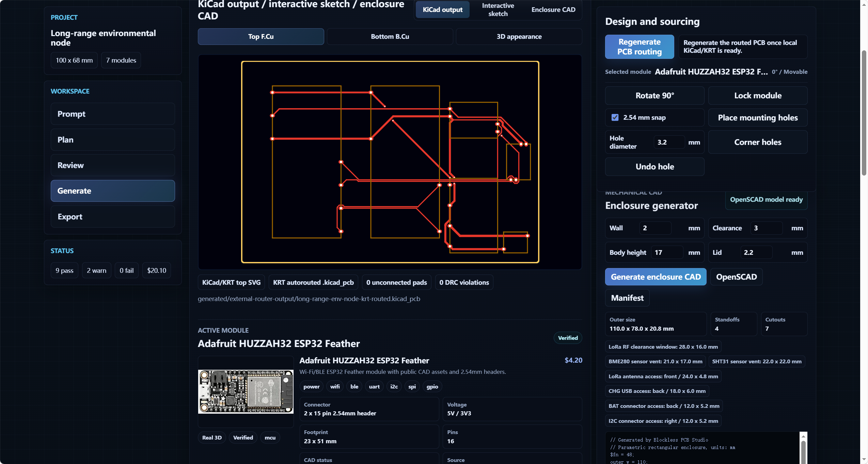This screenshot has width=868, height=464.
Task: Click Generate enclosure CAD button
Action: click(656, 277)
